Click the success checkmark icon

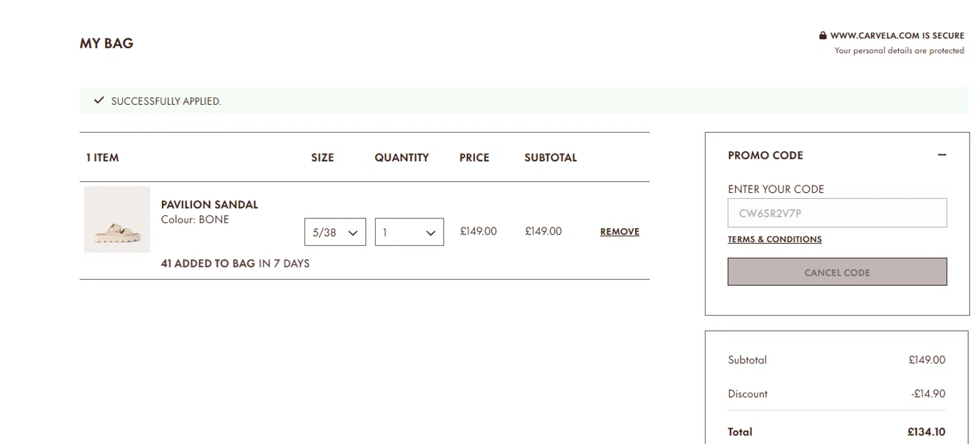[99, 101]
